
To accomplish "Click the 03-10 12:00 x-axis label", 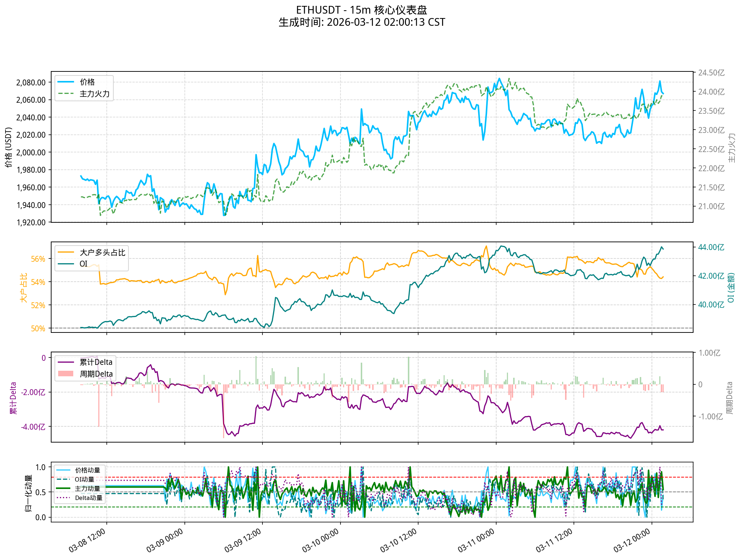I will click(x=398, y=540).
